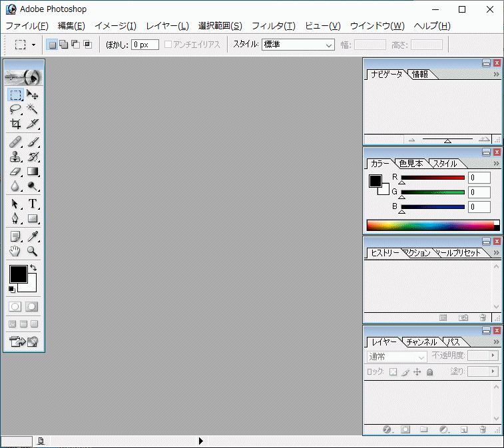
Task: Activate the Zoom magnifier tool
Action: (32, 251)
